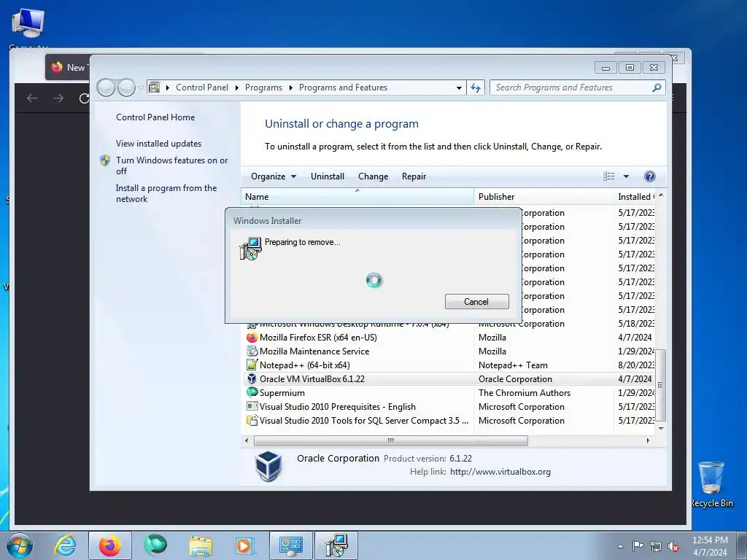Click Visual Studio 2010 Tools for SQL icon
The image size is (747, 560).
252,420
